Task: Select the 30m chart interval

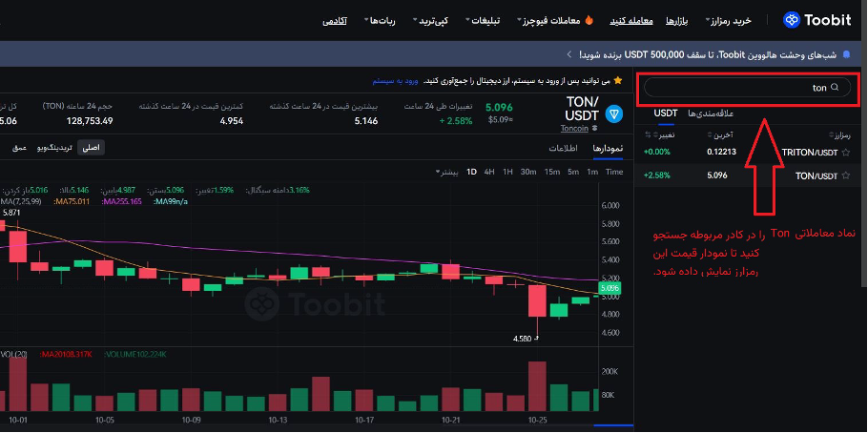Action: (528, 172)
